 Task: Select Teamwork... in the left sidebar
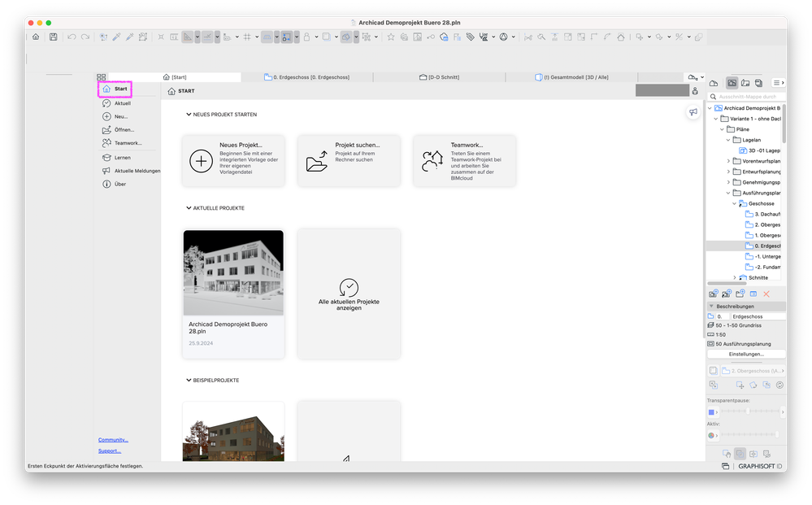[122, 143]
